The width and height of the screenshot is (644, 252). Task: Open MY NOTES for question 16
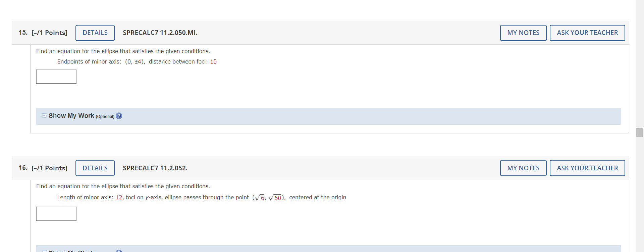click(523, 168)
